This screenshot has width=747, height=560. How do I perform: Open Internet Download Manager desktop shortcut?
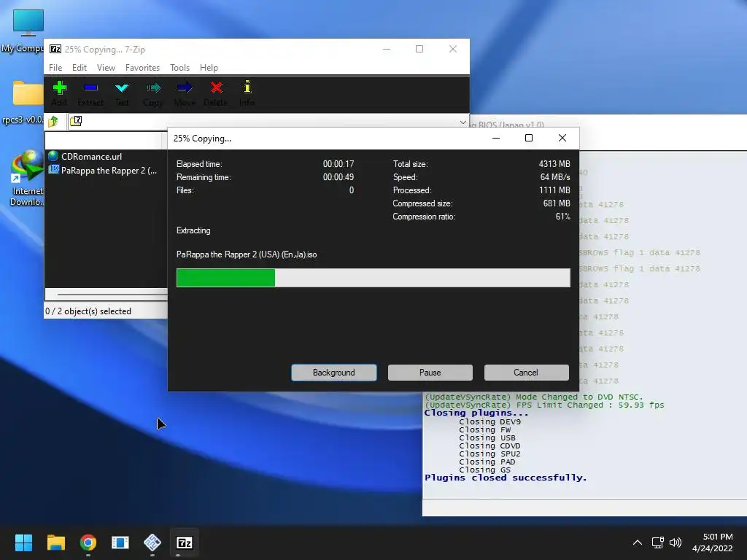click(26, 179)
